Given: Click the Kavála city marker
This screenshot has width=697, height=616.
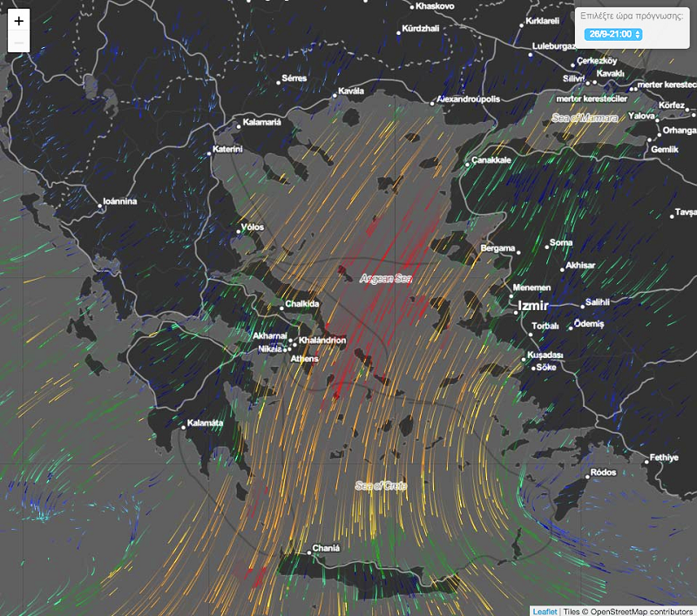Looking at the screenshot, I should pyautogui.click(x=336, y=91).
